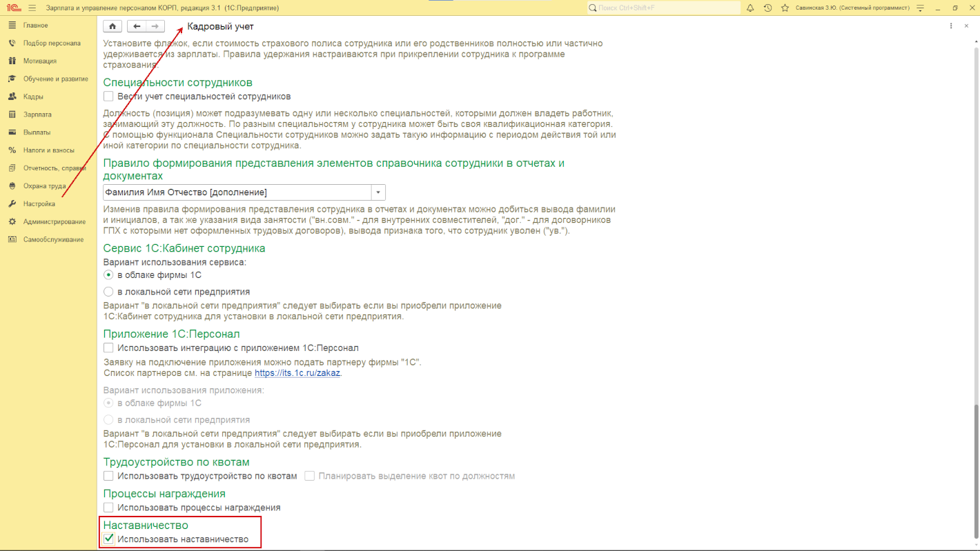
Task: Tick Использовать процессы награждения checkbox
Action: pyautogui.click(x=108, y=508)
